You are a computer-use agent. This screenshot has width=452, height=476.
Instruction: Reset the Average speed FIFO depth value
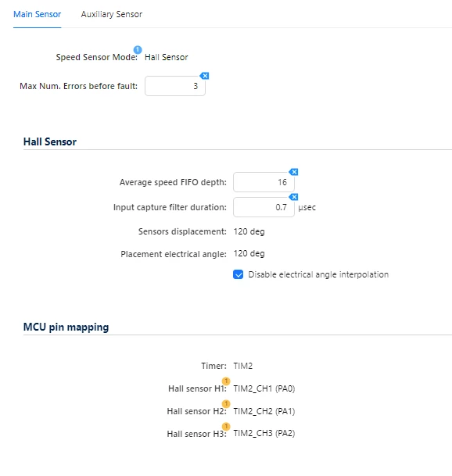coord(293,172)
